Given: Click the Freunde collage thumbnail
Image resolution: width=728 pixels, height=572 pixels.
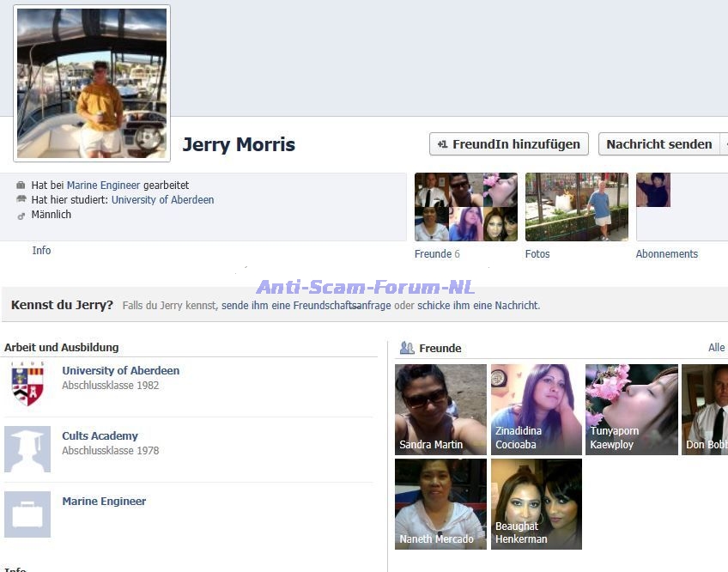Looking at the screenshot, I should point(465,207).
